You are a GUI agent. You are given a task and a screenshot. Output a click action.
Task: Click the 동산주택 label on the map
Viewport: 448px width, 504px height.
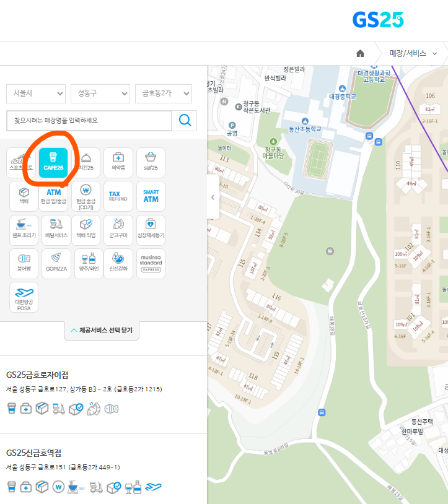coord(422,422)
